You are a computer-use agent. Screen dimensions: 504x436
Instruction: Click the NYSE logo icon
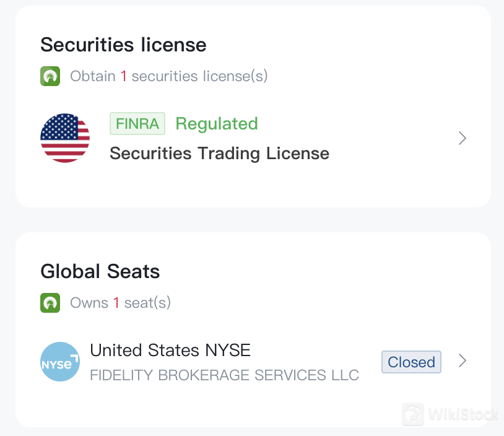pos(60,362)
